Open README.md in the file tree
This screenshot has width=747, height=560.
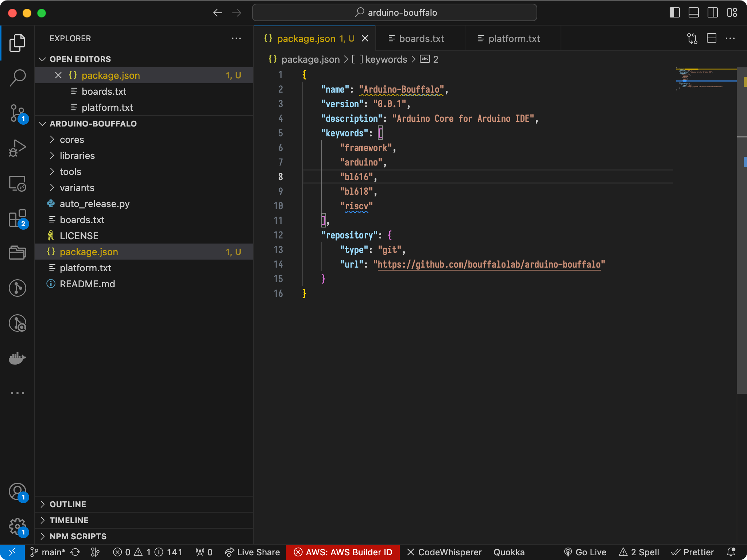tap(144, 284)
